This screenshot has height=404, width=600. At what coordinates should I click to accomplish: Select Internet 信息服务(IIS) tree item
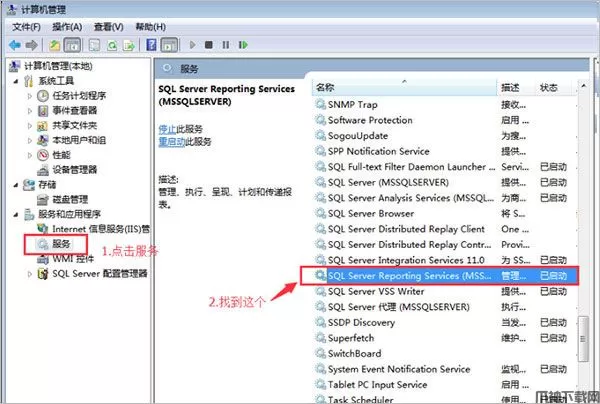[x=101, y=229]
